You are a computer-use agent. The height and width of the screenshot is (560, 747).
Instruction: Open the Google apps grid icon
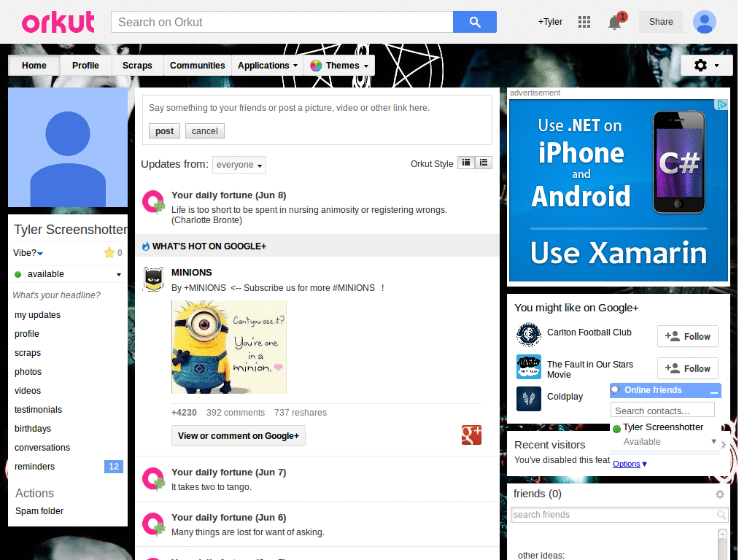pyautogui.click(x=584, y=22)
